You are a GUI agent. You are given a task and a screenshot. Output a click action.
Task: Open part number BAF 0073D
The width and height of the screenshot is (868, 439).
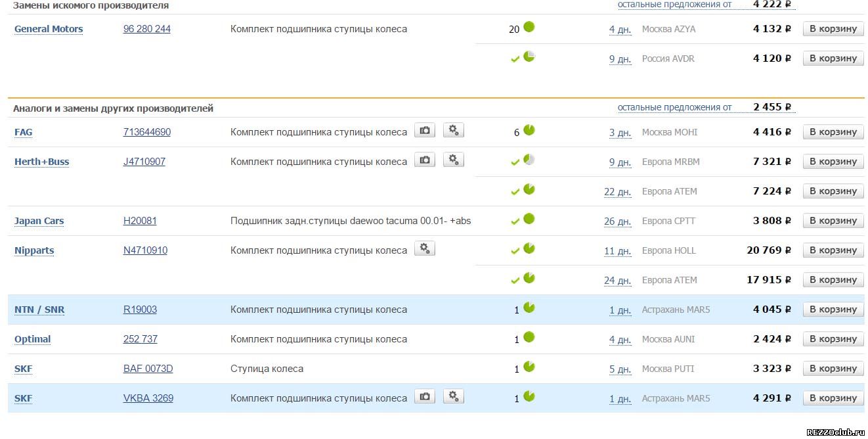[x=148, y=369]
